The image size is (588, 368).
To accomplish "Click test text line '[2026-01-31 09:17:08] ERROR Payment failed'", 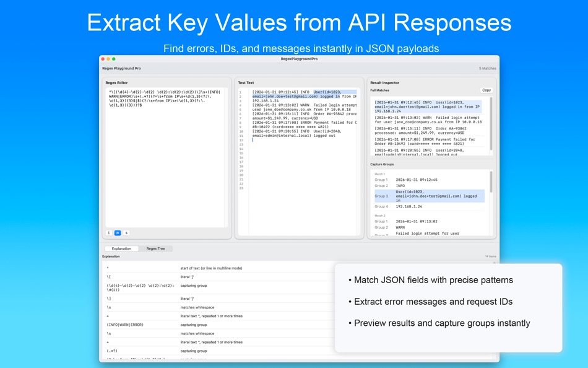I will (x=304, y=123).
